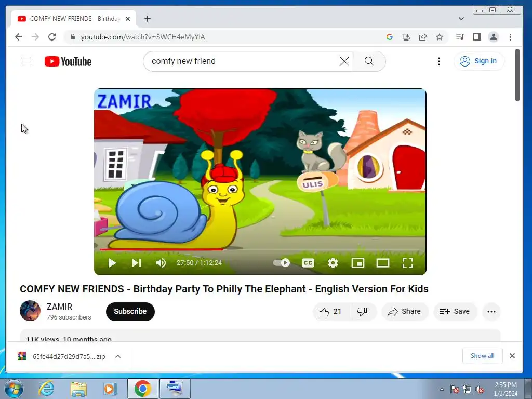Click the install app icon
This screenshot has width=532, height=399.
click(x=406, y=37)
